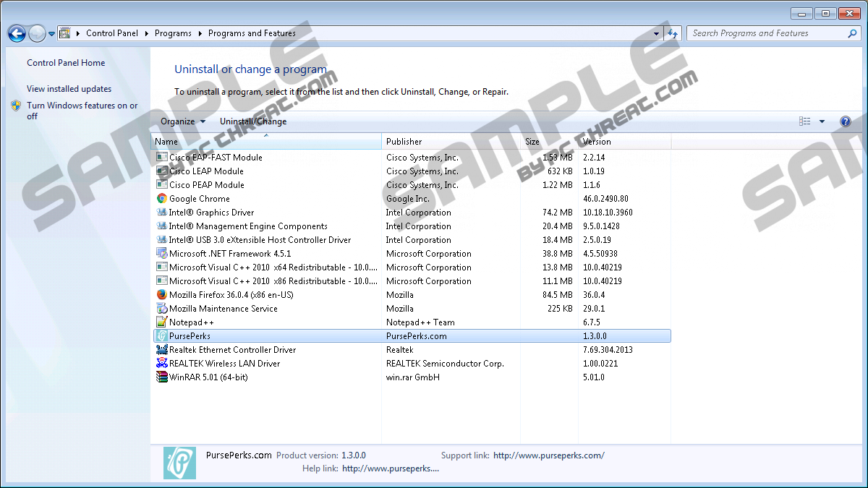Refresh the Programs and Features view

pos(673,33)
